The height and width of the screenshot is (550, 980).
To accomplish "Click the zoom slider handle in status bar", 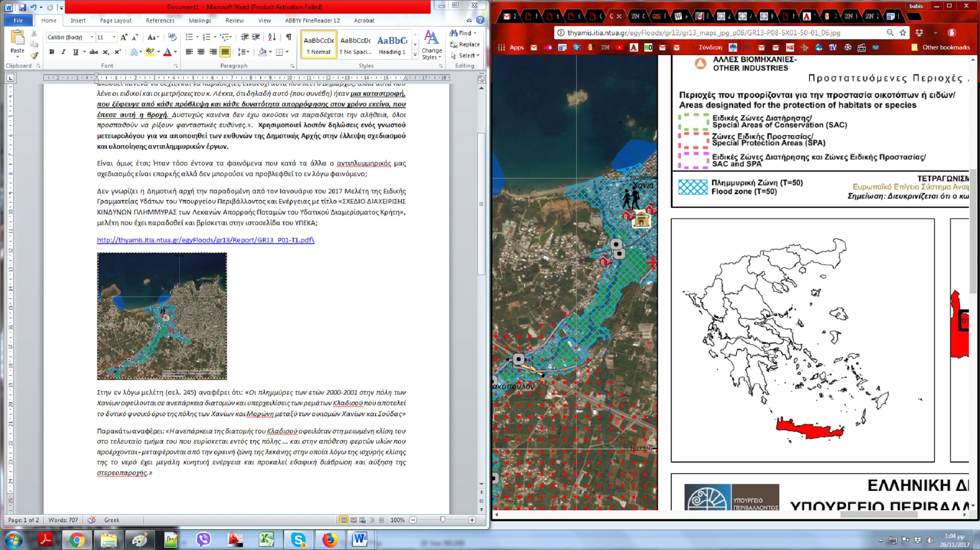I will (x=443, y=520).
